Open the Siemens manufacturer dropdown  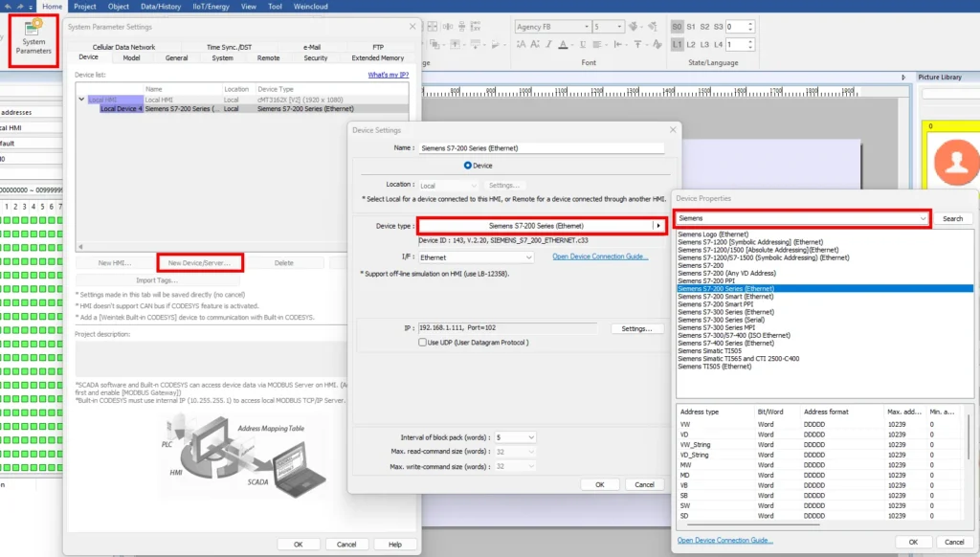(x=923, y=218)
